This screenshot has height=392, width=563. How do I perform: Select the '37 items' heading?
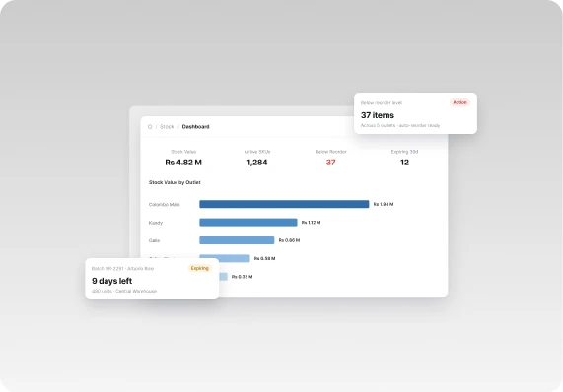378,115
